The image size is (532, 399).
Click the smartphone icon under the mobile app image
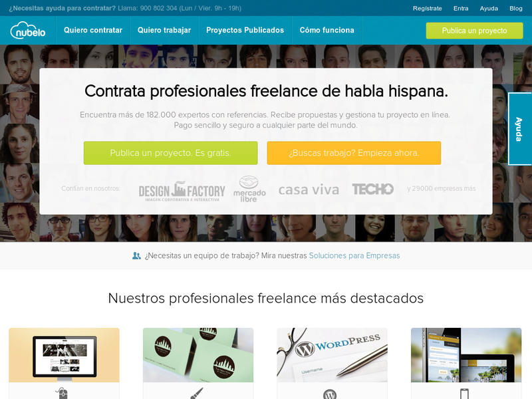click(x=464, y=394)
